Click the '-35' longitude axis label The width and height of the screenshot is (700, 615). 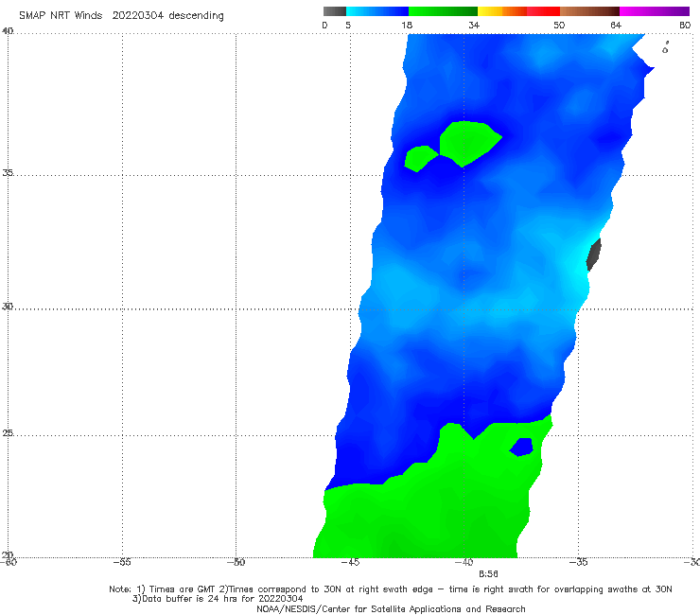[578, 562]
